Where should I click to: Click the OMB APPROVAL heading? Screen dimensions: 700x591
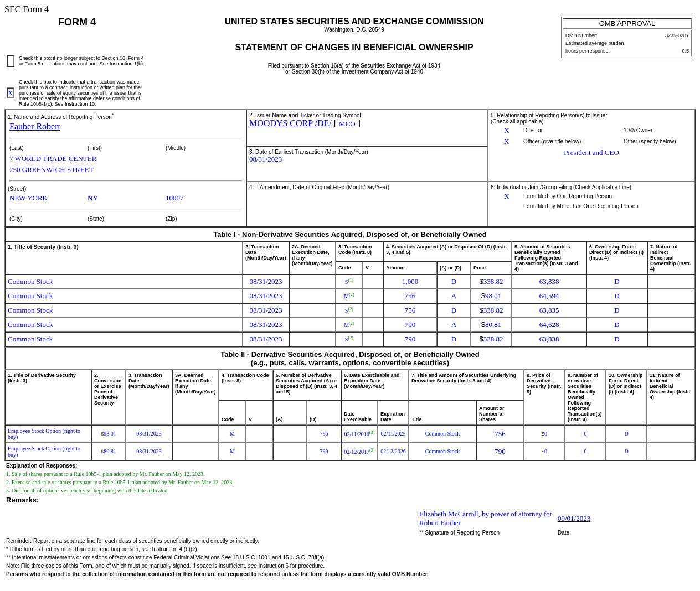click(627, 24)
